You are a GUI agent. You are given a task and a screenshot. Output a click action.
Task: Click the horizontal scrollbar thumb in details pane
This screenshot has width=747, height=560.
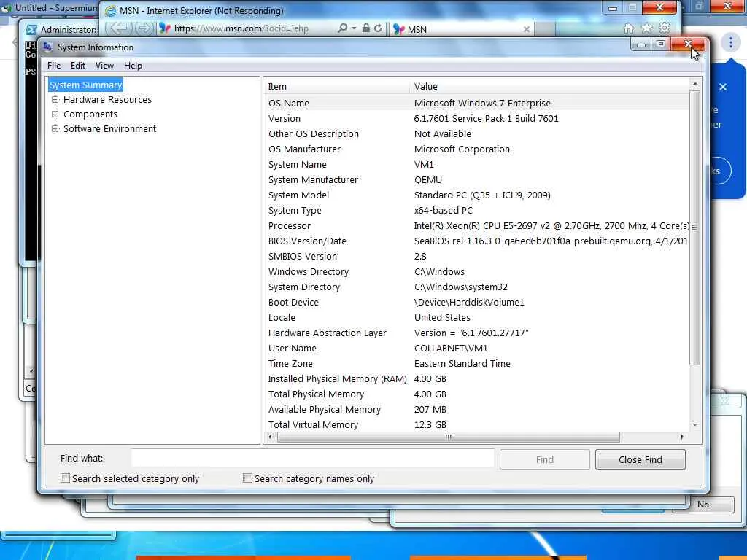(x=449, y=437)
